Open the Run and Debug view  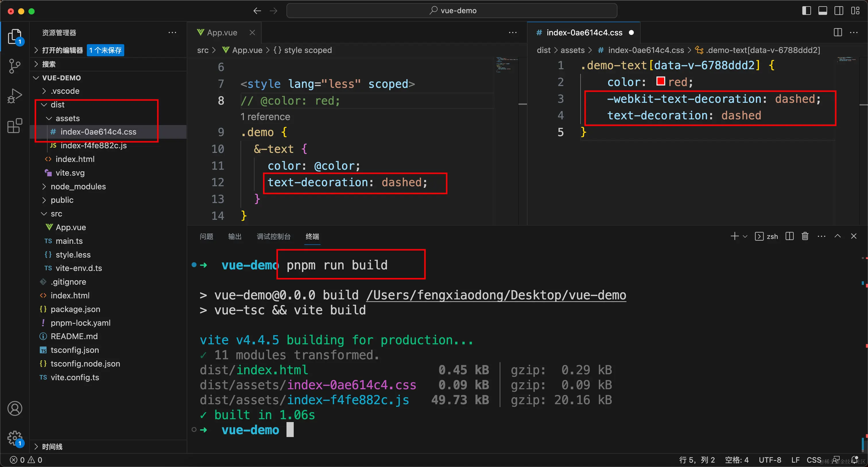click(x=15, y=96)
